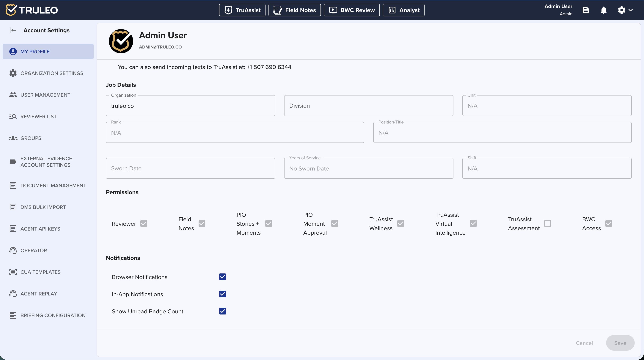Open CUA TEMPLATES page

click(48, 272)
